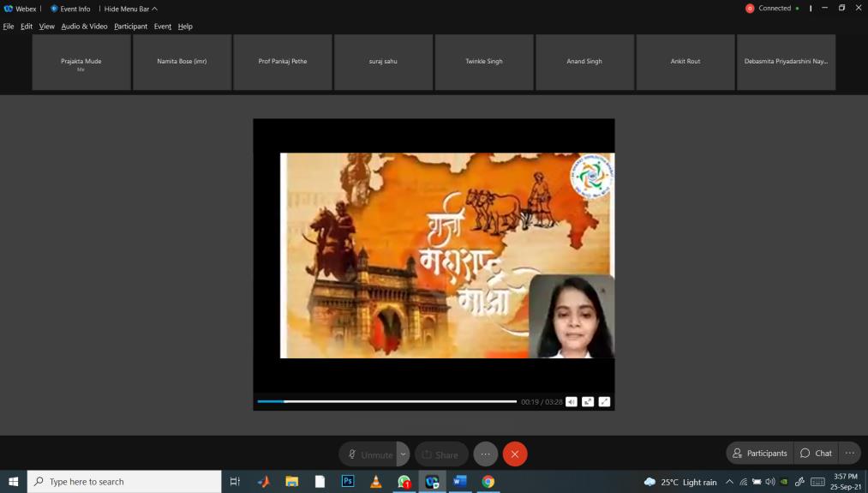Toggle the shared video volume icon
This screenshot has width=868, height=493.
pyautogui.click(x=572, y=401)
